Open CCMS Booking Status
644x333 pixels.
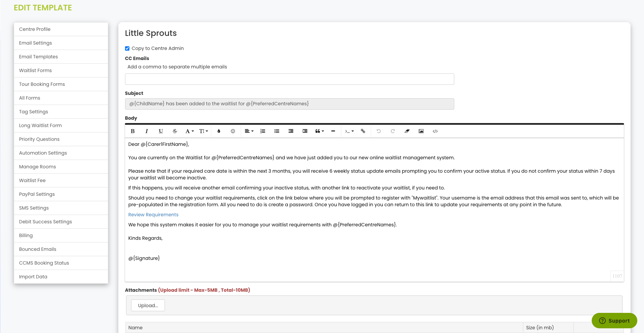[x=61, y=263]
